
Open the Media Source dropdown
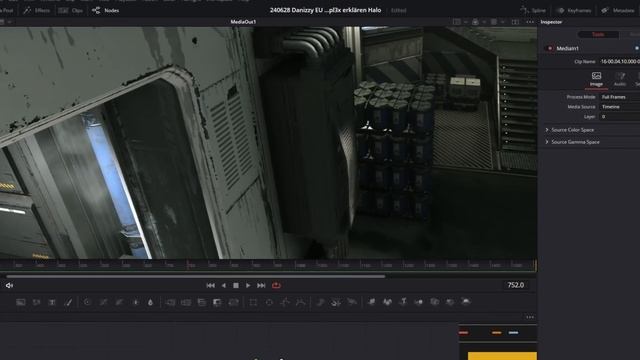click(x=620, y=107)
